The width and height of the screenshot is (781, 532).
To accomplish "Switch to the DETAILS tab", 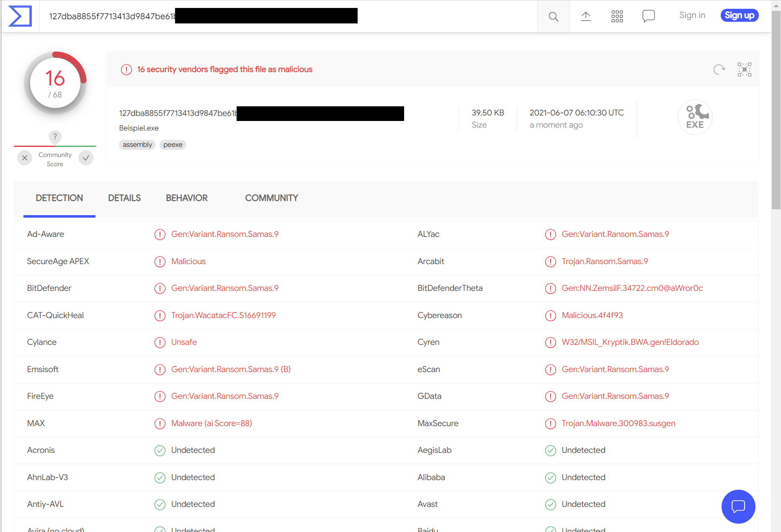I will coord(124,198).
